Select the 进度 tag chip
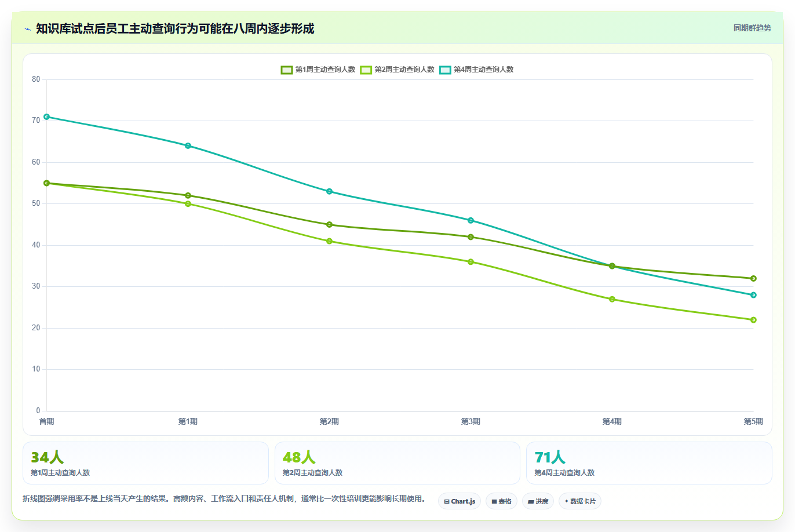Viewport: 795px width, 532px height. click(x=538, y=501)
